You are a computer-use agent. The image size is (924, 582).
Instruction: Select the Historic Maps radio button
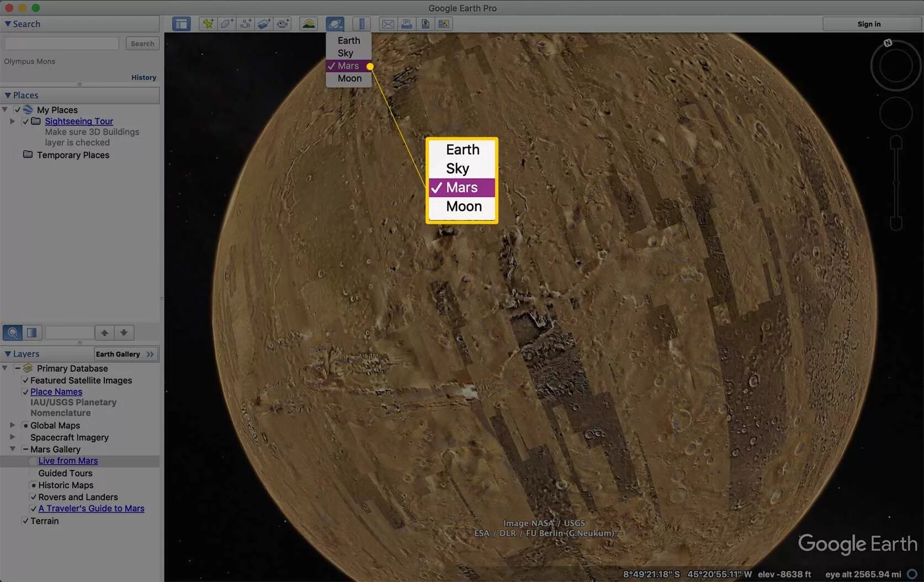[33, 485]
